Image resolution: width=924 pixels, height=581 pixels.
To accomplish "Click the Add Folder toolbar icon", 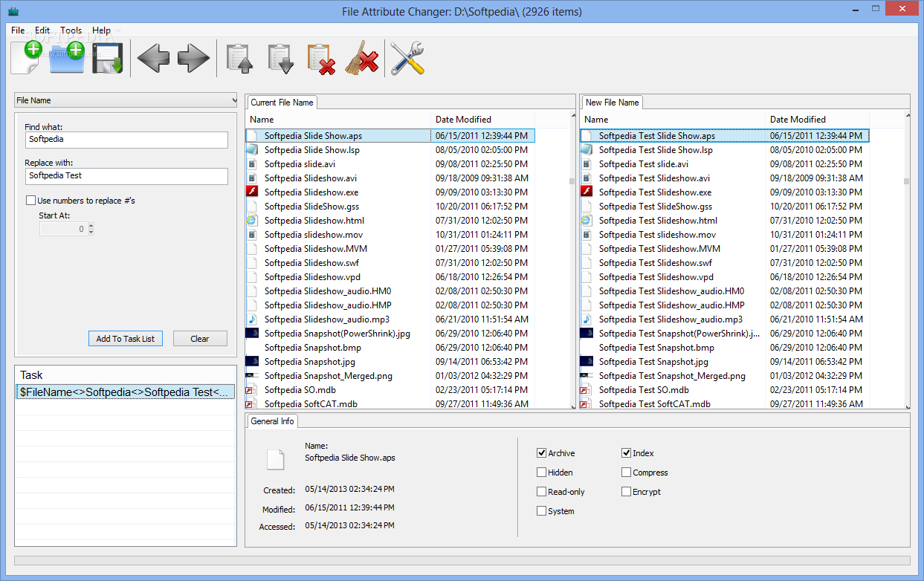I will point(68,58).
